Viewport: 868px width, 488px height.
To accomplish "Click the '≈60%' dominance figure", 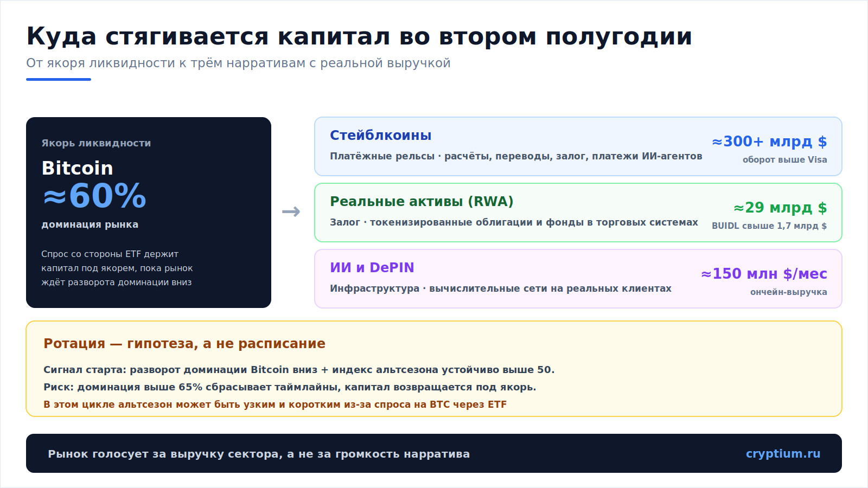I will click(94, 196).
